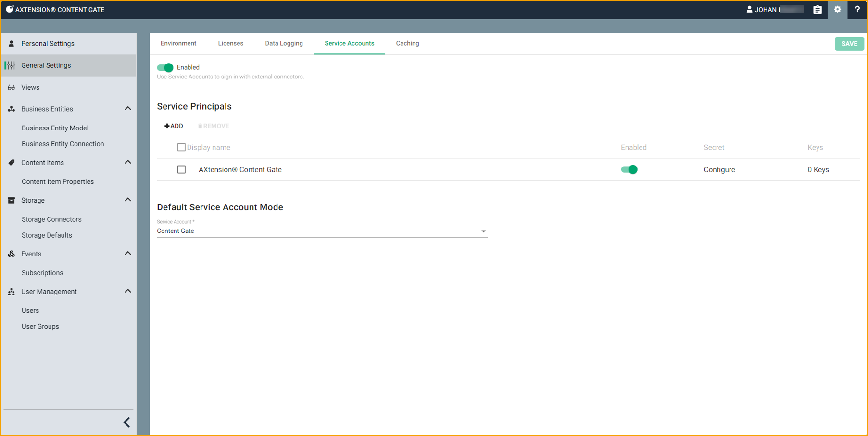The image size is (868, 436).
Task: Click Configure secret link
Action: pos(719,170)
